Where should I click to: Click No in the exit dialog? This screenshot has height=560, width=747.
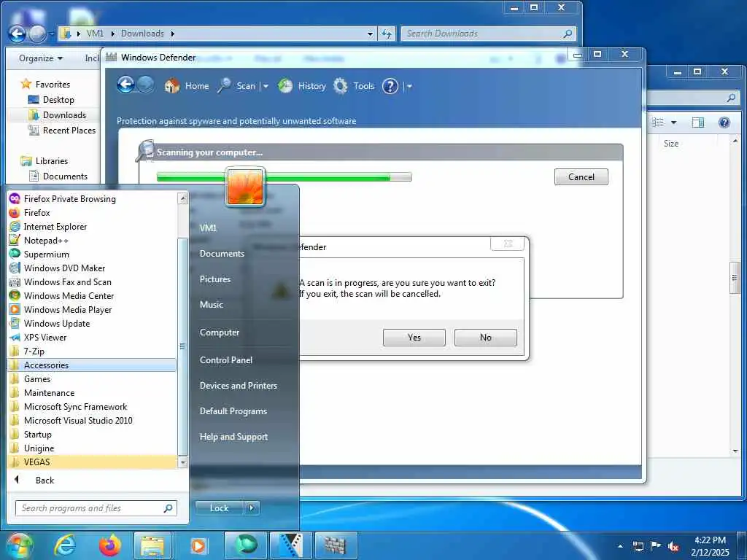485,337
